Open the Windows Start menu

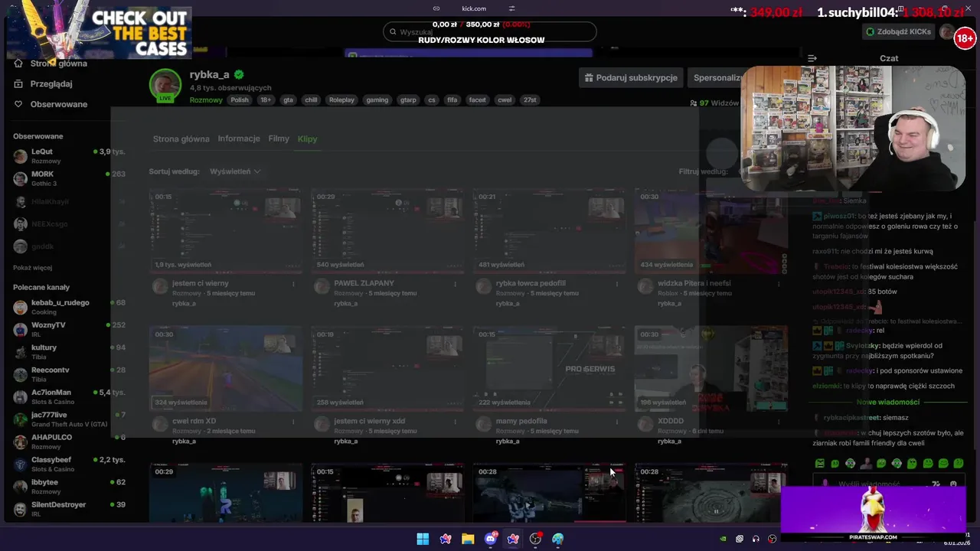(423, 539)
